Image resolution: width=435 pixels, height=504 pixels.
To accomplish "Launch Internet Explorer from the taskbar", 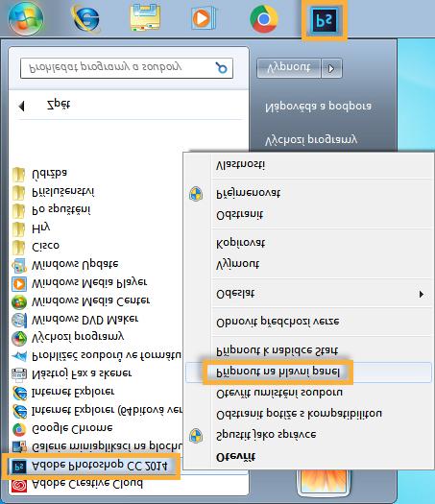I will pos(85,18).
